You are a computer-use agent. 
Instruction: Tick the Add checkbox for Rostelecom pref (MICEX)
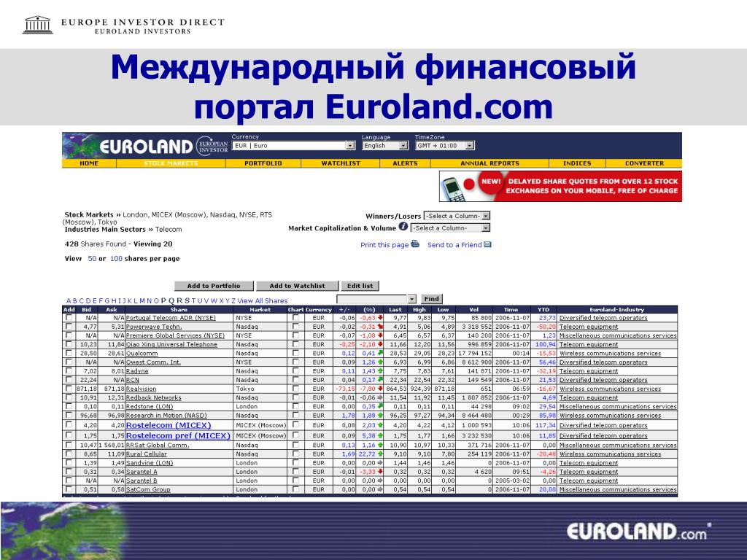[x=69, y=435]
